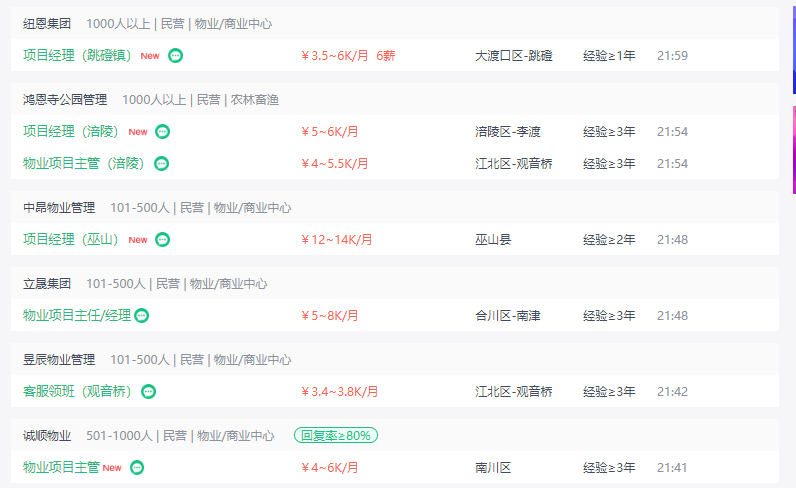Visit 中昂物业管理 company profile
This screenshot has height=488, width=796.
click(59, 208)
